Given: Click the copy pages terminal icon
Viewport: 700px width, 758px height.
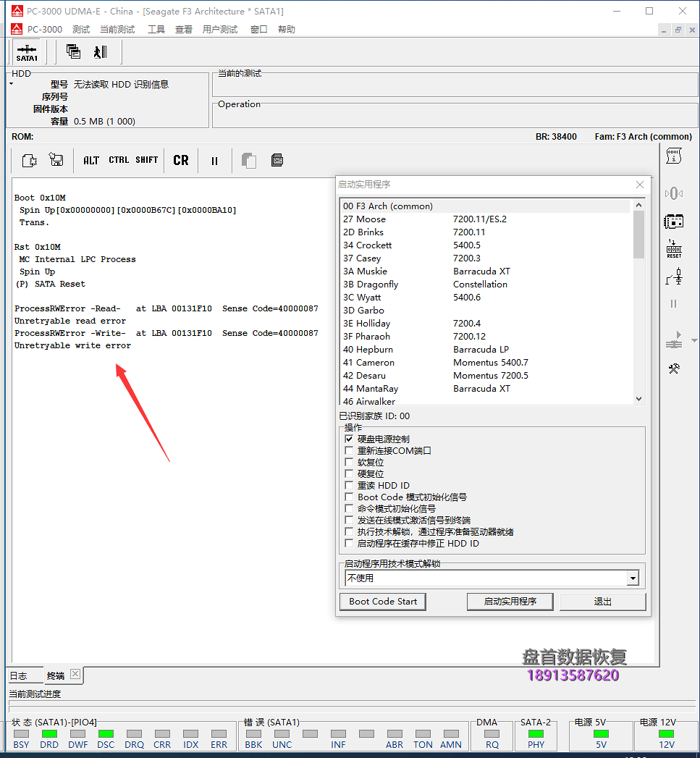Looking at the screenshot, I should [249, 161].
